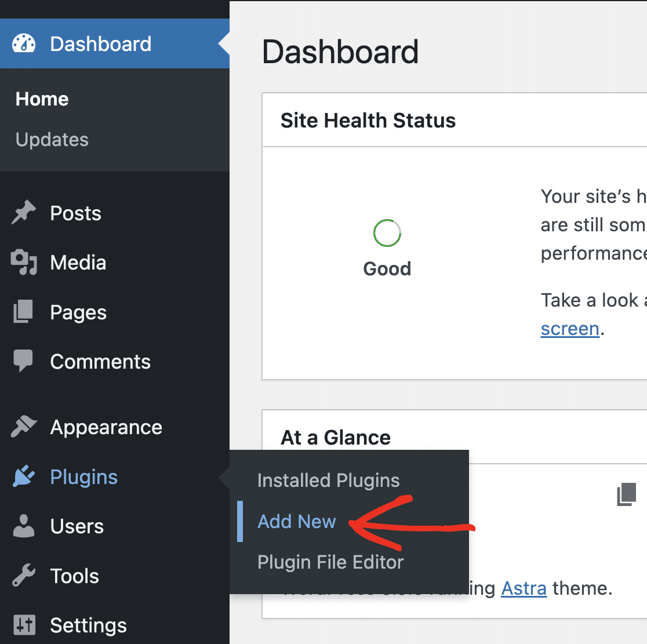Click the Dashboard gauge icon

24,43
